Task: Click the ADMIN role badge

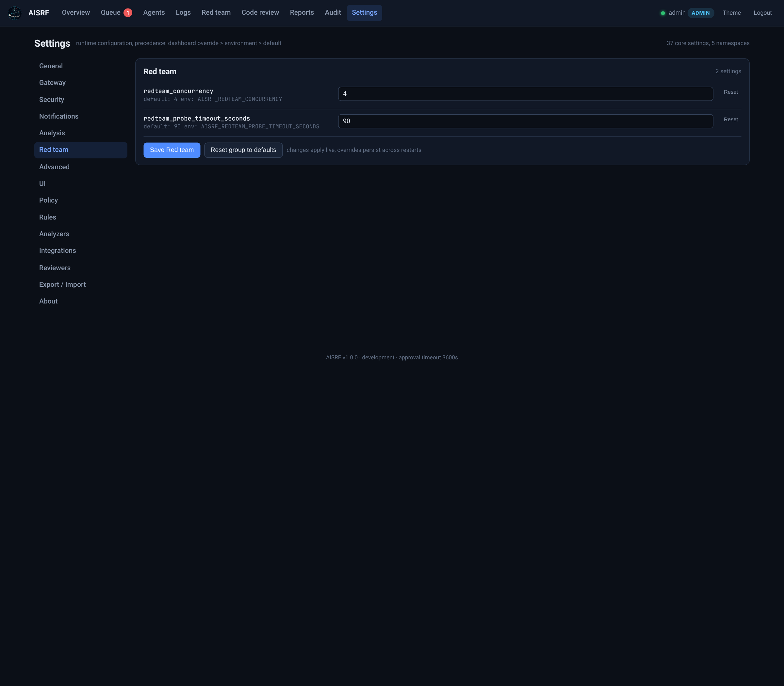Action: pos(701,13)
